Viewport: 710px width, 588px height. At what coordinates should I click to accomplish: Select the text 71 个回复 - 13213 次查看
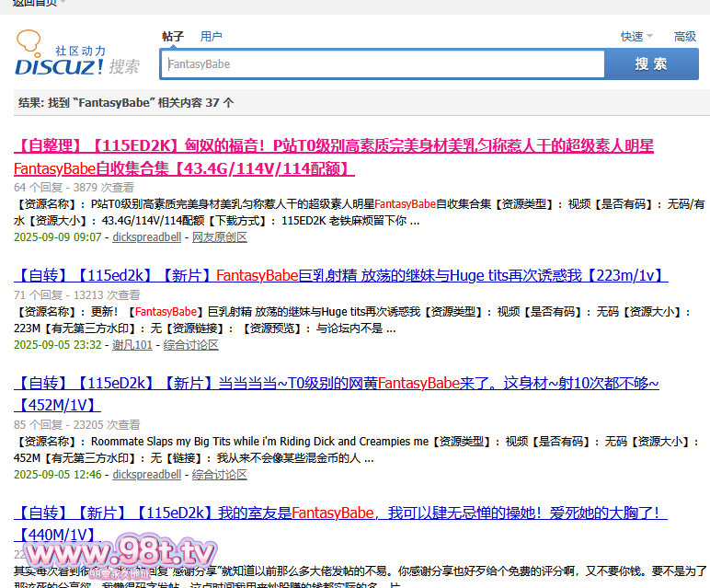pyautogui.click(x=77, y=294)
